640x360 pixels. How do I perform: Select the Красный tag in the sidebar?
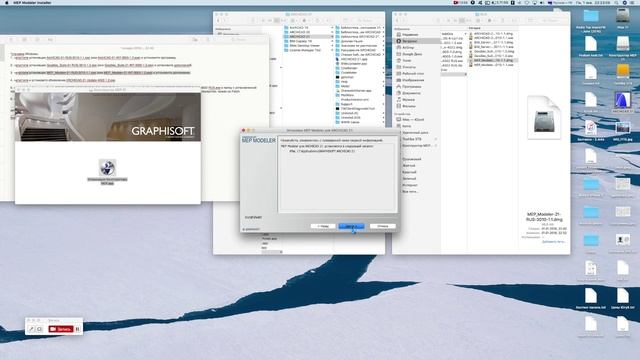pyautogui.click(x=409, y=172)
